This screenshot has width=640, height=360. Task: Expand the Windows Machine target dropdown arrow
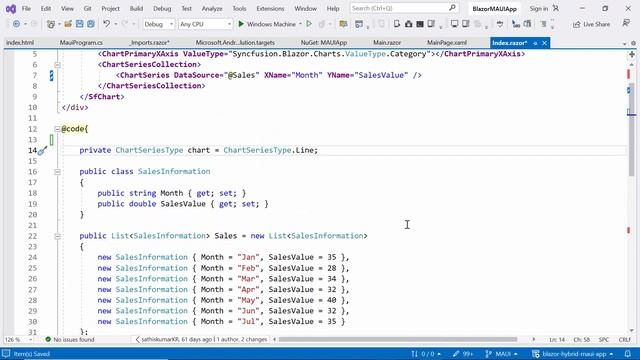pyautogui.click(x=300, y=24)
